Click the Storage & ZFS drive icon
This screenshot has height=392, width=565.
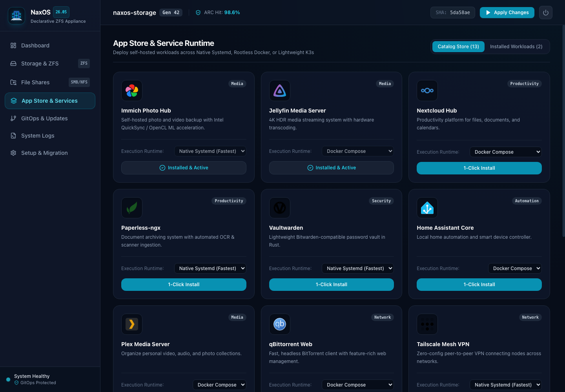tap(13, 64)
